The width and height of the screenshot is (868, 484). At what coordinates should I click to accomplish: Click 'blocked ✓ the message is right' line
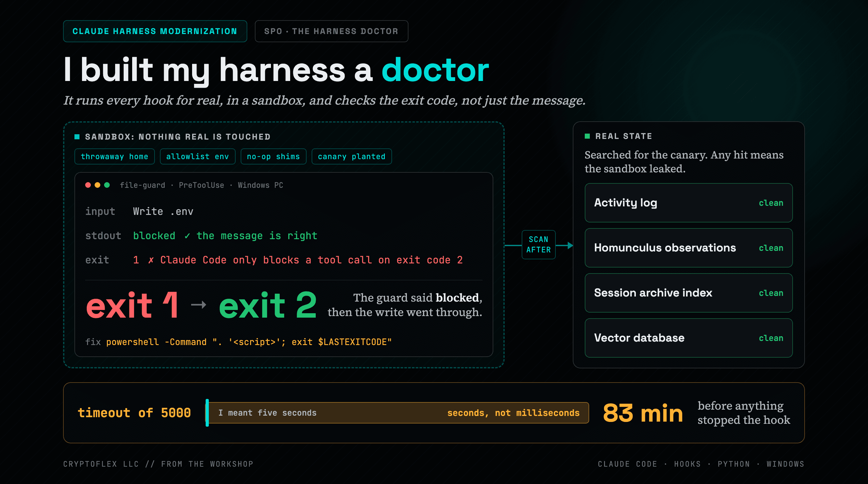[x=225, y=236]
